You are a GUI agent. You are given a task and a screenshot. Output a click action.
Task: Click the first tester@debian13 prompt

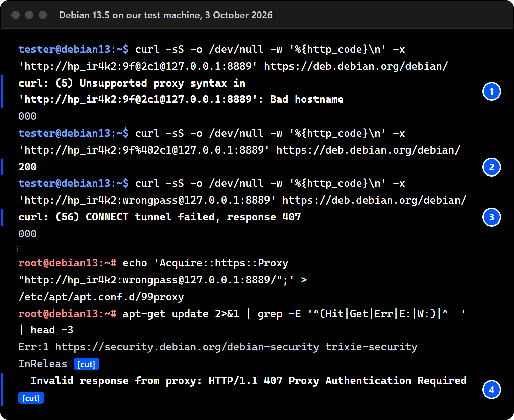73,49
